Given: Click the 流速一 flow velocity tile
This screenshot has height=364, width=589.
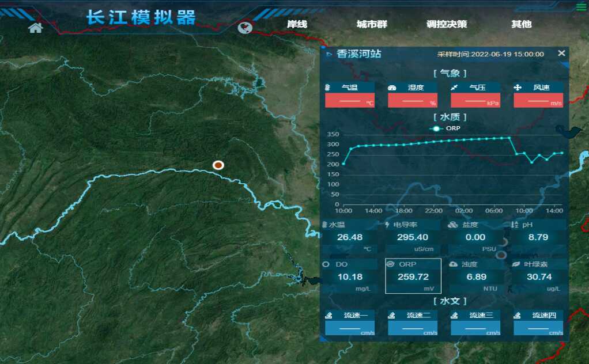Looking at the screenshot, I should (350, 323).
